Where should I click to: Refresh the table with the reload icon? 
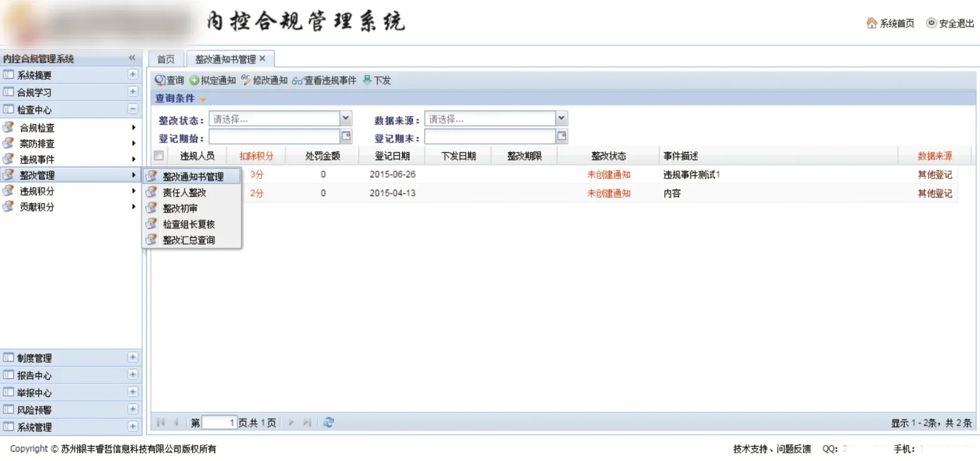pos(329,422)
